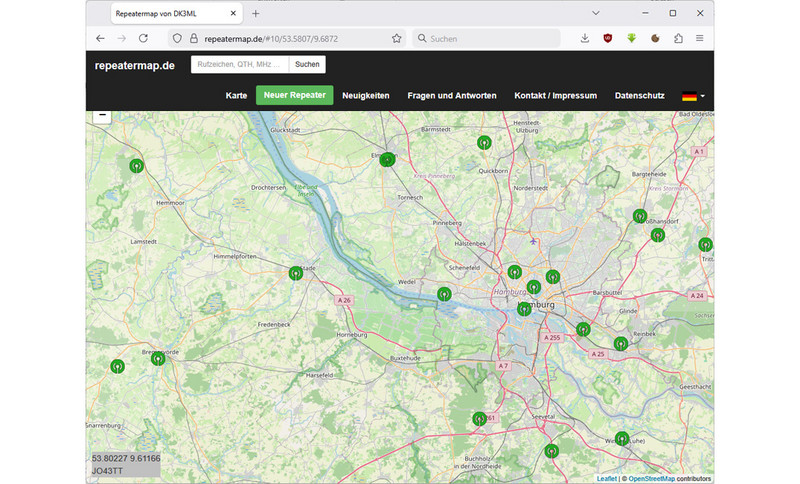Zoom out the map with minus button
This screenshot has height=484, width=800.
click(102, 115)
